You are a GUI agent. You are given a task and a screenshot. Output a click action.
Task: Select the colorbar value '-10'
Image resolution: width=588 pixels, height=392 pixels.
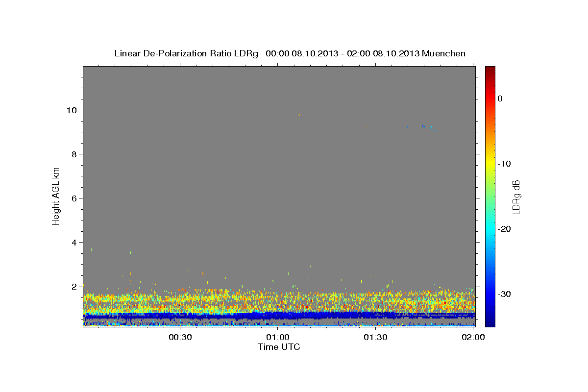coord(505,164)
